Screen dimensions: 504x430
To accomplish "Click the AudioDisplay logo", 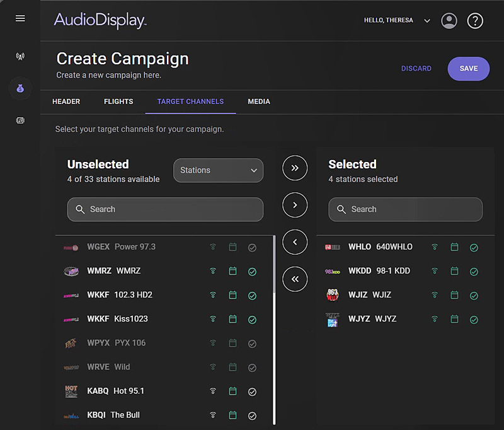I will click(x=100, y=21).
